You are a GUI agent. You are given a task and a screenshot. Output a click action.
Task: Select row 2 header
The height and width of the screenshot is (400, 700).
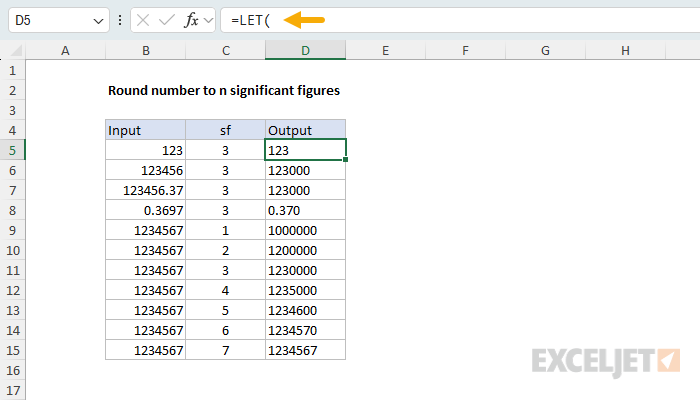12,91
